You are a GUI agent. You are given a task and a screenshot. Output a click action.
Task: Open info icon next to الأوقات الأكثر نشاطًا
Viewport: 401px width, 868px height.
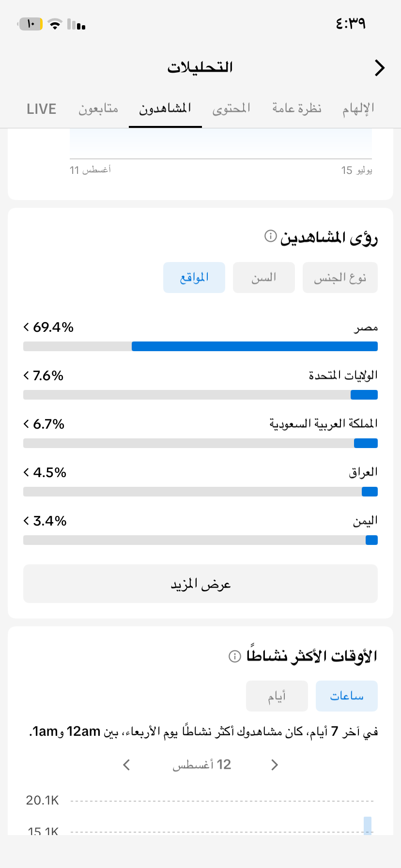click(x=235, y=656)
